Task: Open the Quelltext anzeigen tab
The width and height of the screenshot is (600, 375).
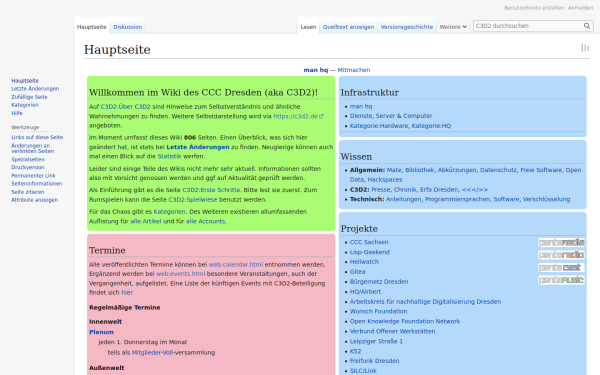Action: [348, 27]
